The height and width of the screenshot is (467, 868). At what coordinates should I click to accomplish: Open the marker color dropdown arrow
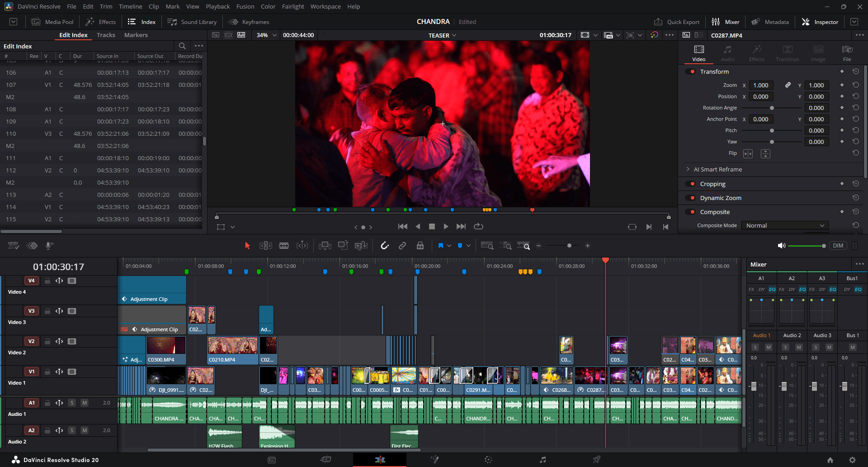point(468,246)
